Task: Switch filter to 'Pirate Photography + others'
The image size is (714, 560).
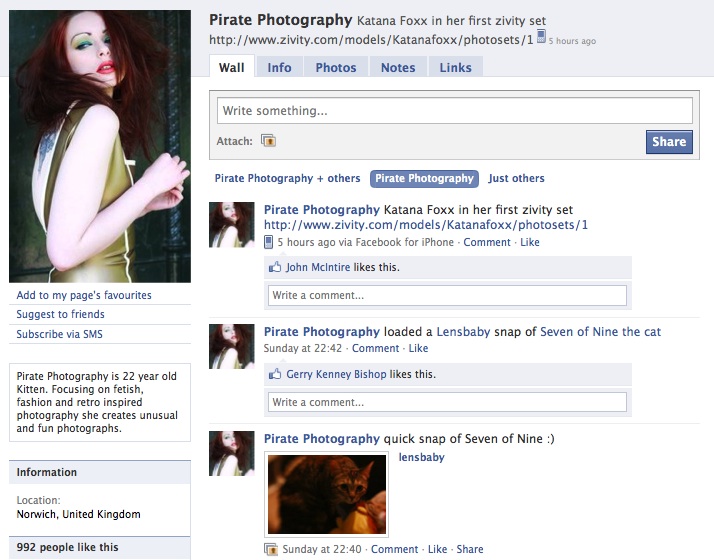Action: coord(287,178)
